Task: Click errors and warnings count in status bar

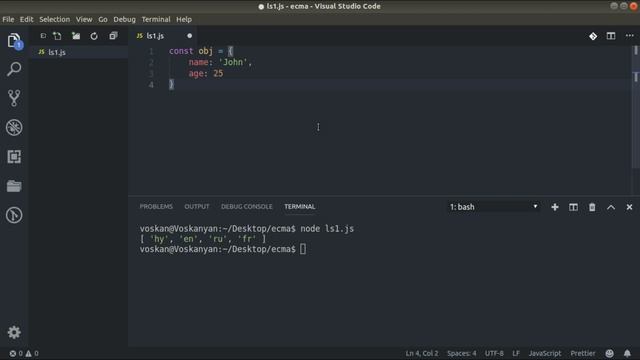Action: [24, 353]
